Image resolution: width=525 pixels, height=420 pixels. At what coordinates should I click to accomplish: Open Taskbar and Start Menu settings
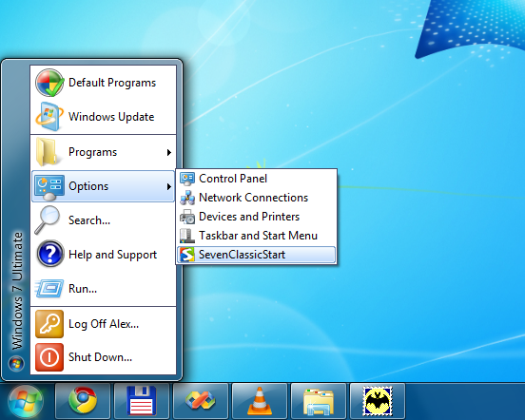click(x=256, y=236)
